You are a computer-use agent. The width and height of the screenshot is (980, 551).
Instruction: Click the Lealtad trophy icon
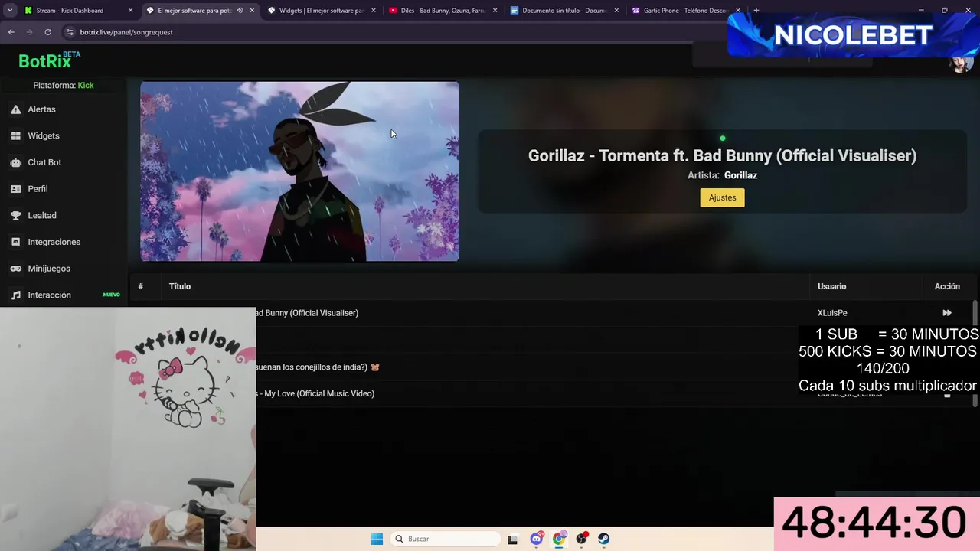click(15, 216)
